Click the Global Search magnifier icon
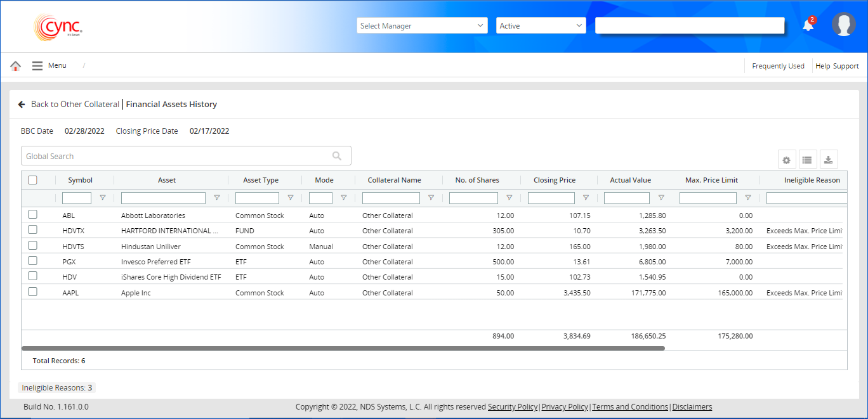This screenshot has width=868, height=419. [337, 156]
